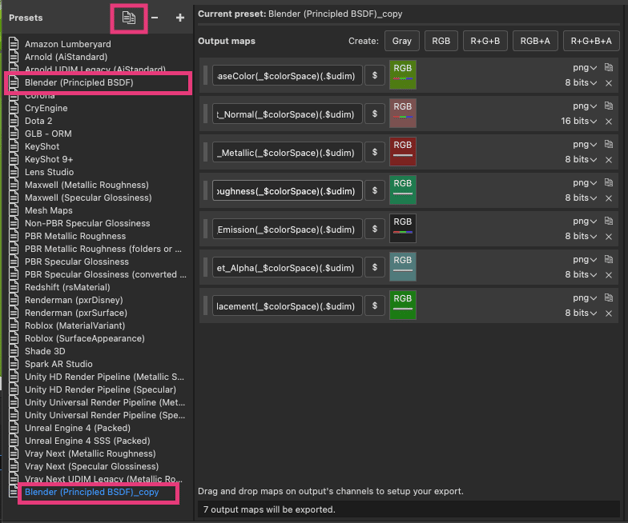The width and height of the screenshot is (628, 523).
Task: Delete the Roughness output map
Action: coord(609,198)
